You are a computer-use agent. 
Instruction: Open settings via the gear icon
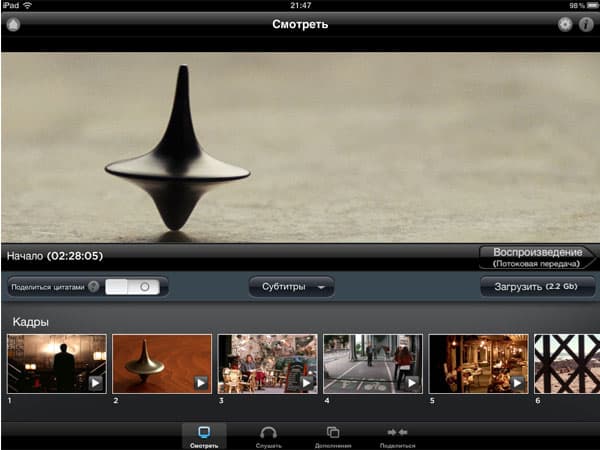tap(565, 24)
